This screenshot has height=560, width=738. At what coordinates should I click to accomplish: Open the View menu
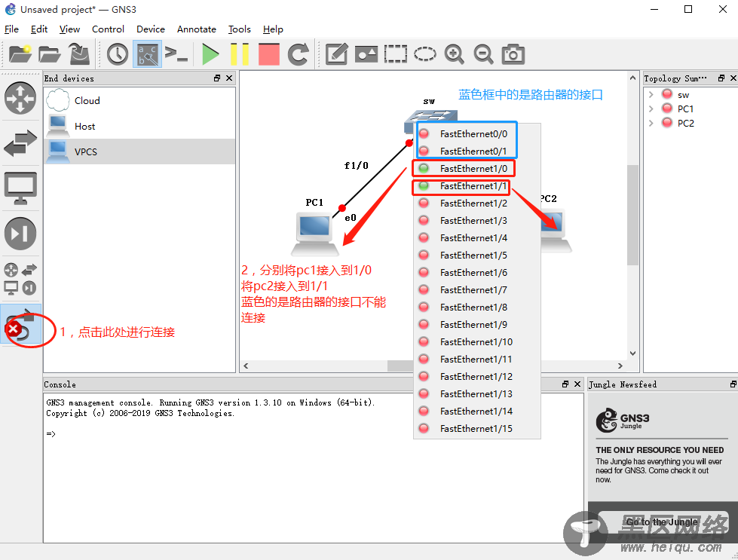[x=69, y=29]
